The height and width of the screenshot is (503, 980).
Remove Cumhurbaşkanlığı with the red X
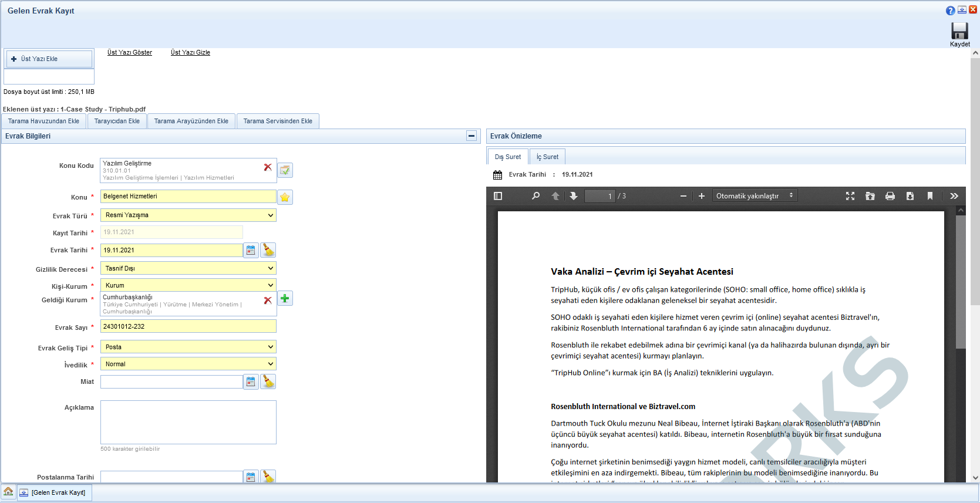click(268, 300)
